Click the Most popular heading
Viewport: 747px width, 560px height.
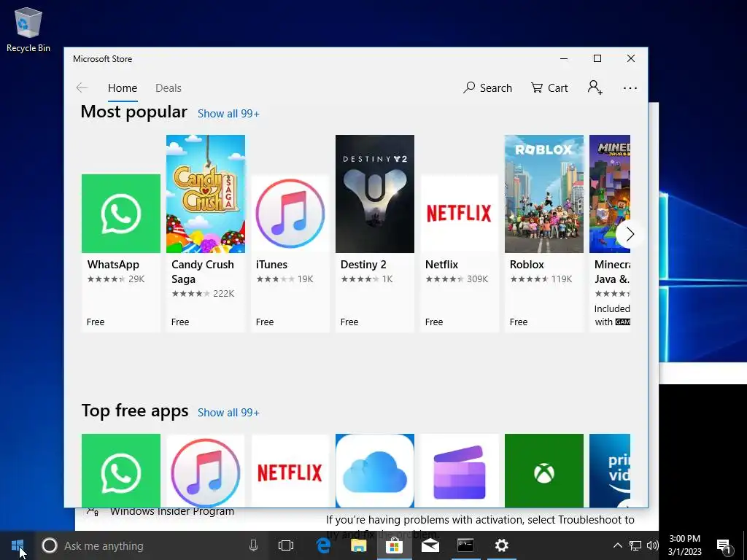134,112
